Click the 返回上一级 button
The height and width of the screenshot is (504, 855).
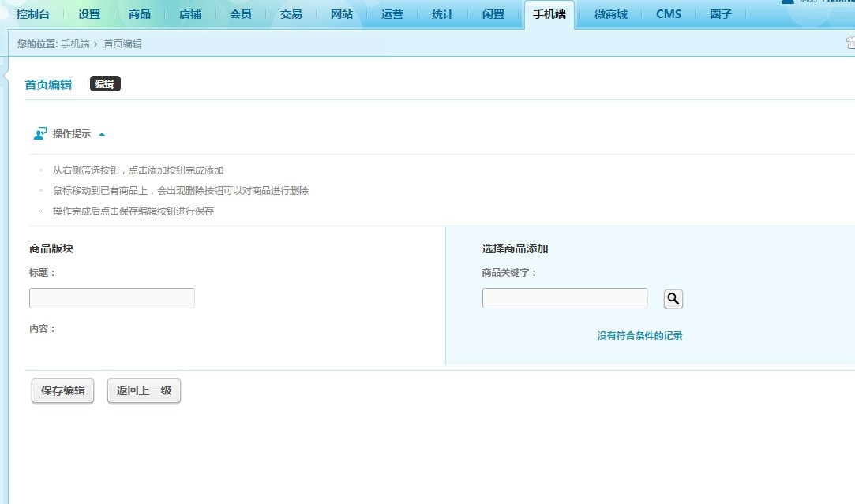(x=144, y=390)
